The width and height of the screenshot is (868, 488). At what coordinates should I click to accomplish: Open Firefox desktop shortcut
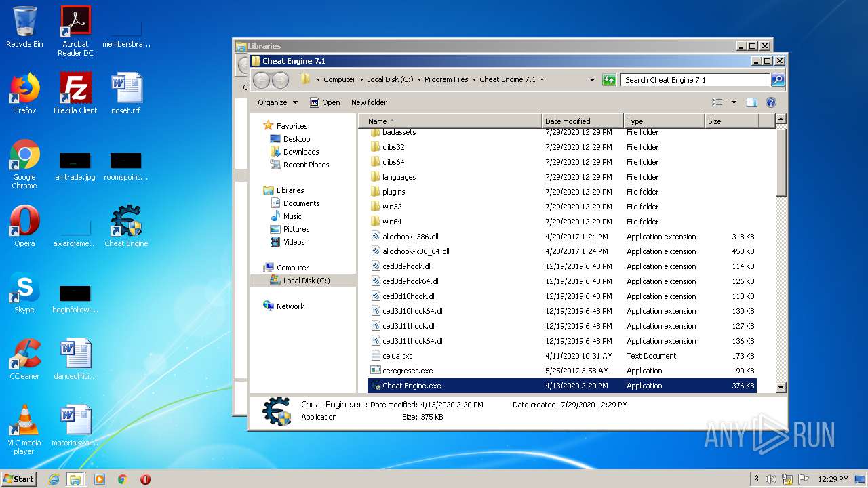tap(24, 94)
